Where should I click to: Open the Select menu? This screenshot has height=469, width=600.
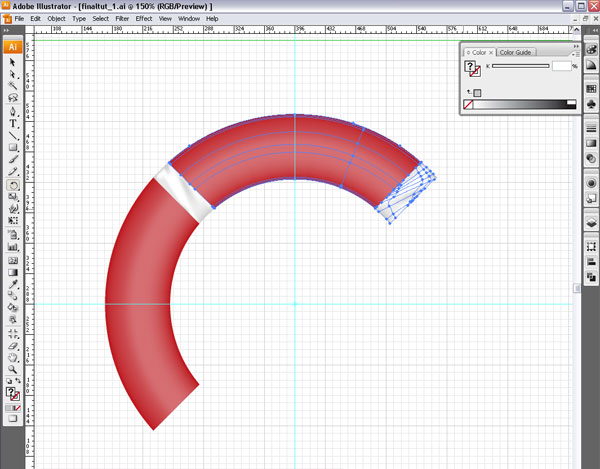[100, 18]
